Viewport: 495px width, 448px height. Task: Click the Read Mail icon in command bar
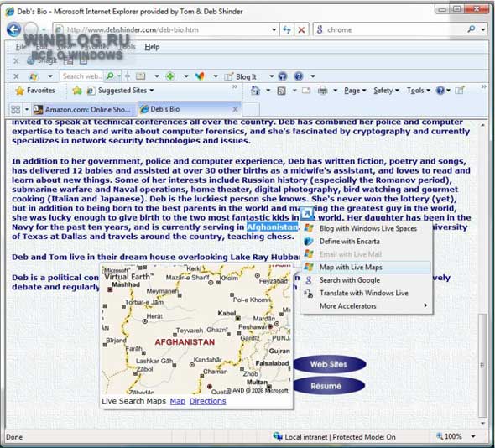click(306, 91)
